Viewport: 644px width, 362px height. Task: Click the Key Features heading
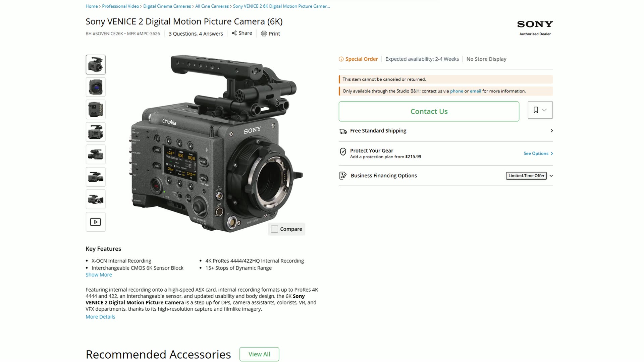tap(103, 249)
